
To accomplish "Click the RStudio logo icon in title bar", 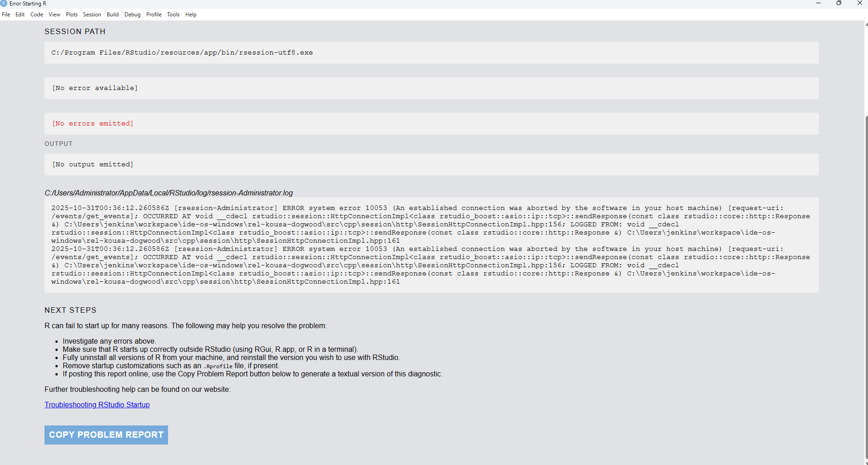I will click(4, 3).
